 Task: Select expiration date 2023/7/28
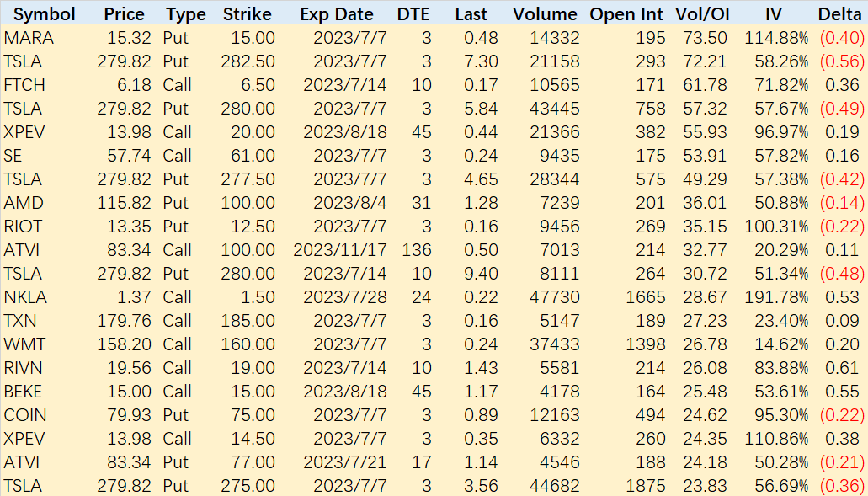click(x=345, y=297)
